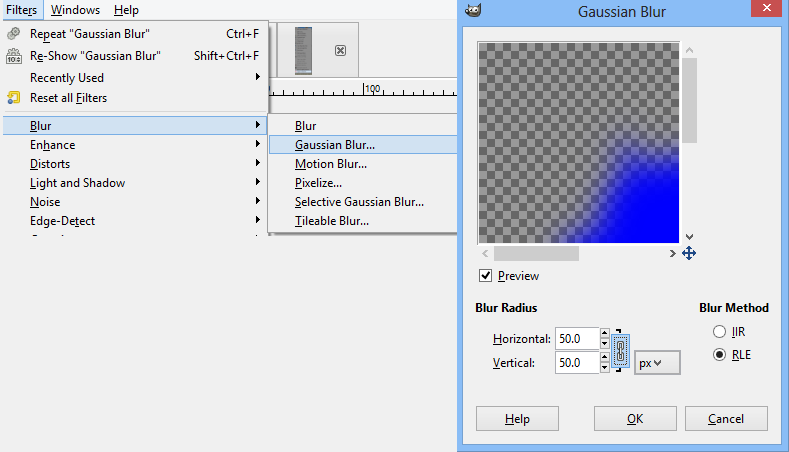The width and height of the screenshot is (789, 452).
Task: Click the preview navigation cross-arrows icon
Action: pyautogui.click(x=688, y=254)
